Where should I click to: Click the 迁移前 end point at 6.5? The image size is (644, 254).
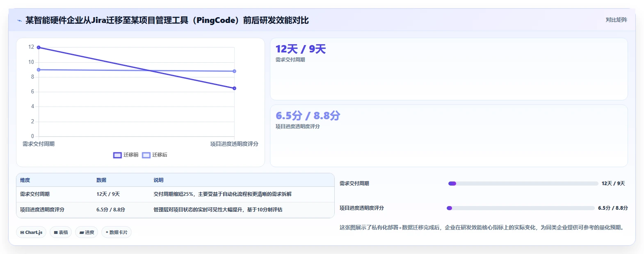[234, 88]
